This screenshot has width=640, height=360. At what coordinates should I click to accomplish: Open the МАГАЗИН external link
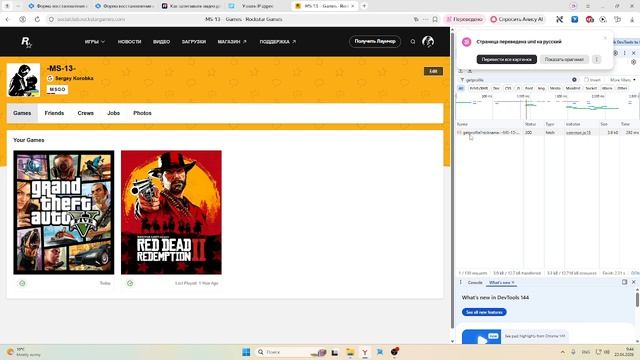(232, 42)
